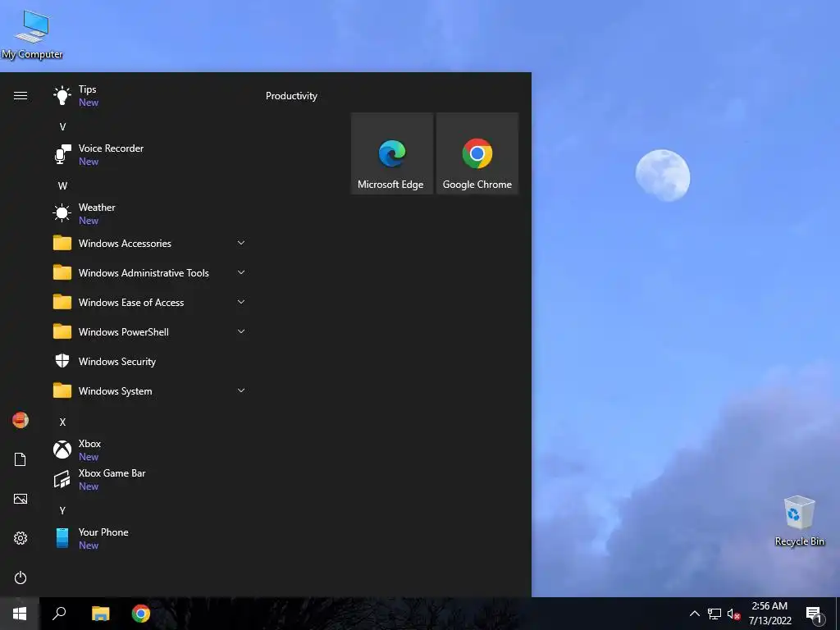Click the 'Your Phone' label

[103, 532]
